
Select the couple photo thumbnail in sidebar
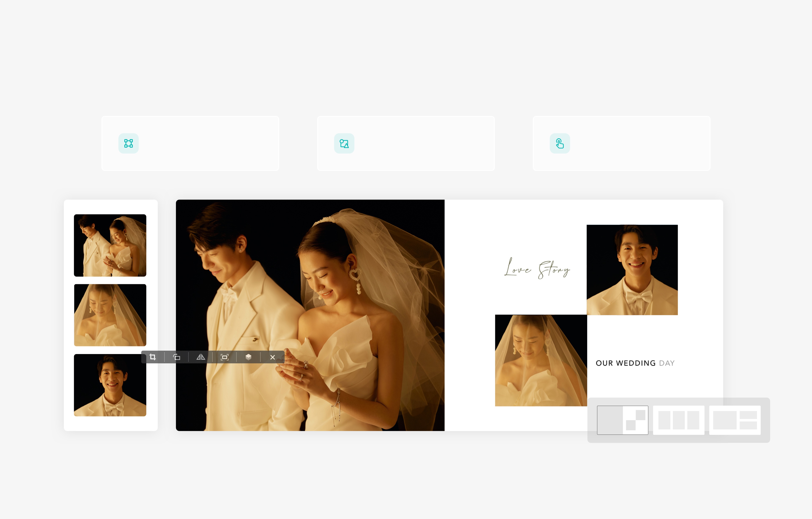tap(110, 245)
